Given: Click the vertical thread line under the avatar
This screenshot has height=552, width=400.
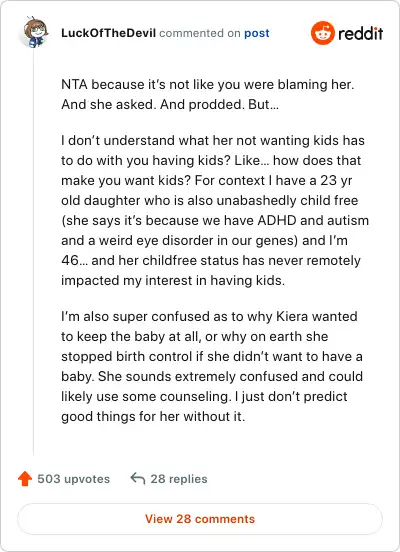Looking at the screenshot, I should 33,253.
